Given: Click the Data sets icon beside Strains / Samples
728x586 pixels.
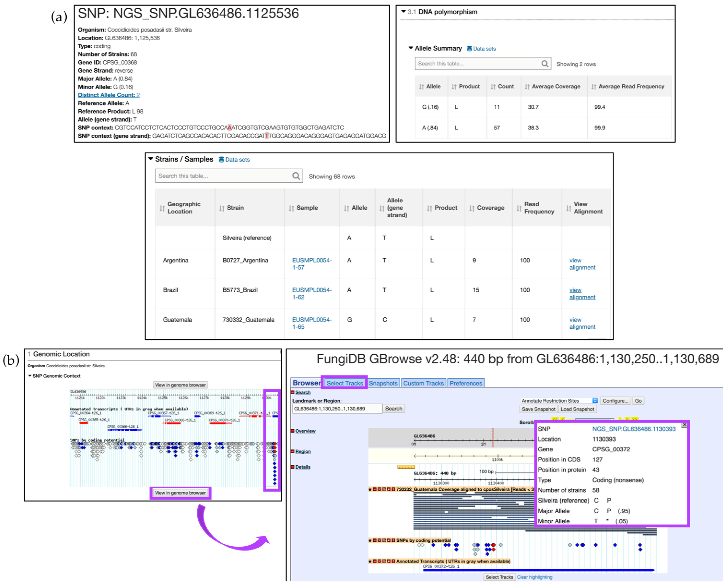Looking at the screenshot, I should 222,160.
